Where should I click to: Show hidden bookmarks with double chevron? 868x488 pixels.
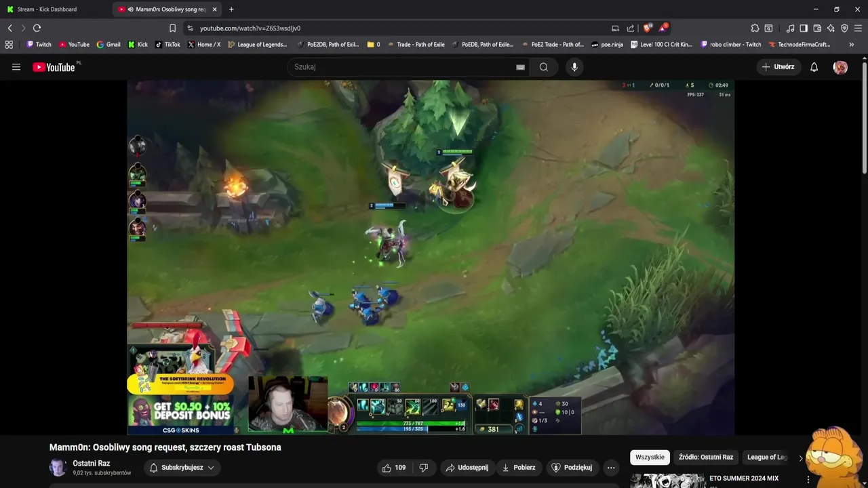[x=852, y=44]
